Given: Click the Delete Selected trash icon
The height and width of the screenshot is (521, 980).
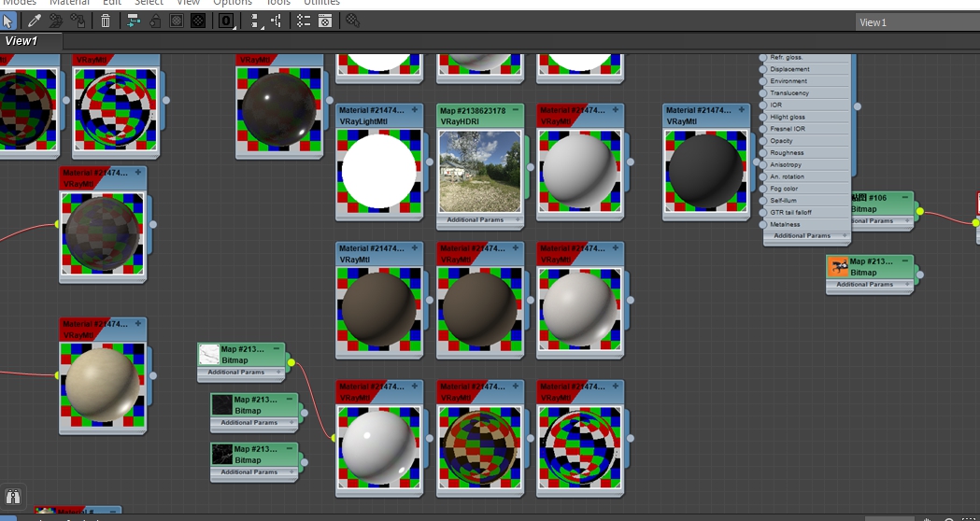Looking at the screenshot, I should click(106, 20).
